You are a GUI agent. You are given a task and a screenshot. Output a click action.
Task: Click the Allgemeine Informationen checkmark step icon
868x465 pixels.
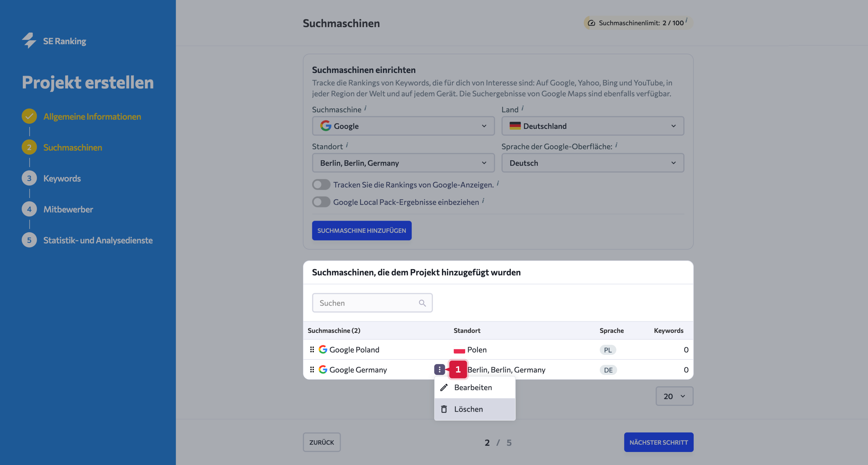[29, 116]
